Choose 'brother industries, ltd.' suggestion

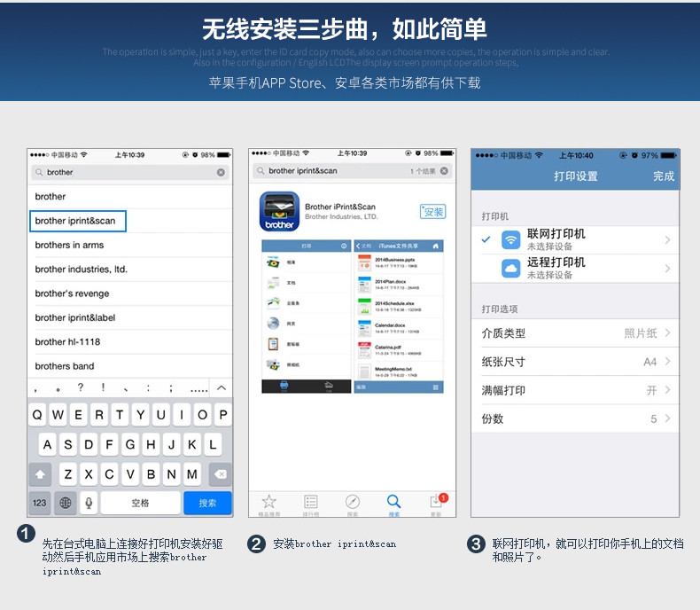pos(130,270)
